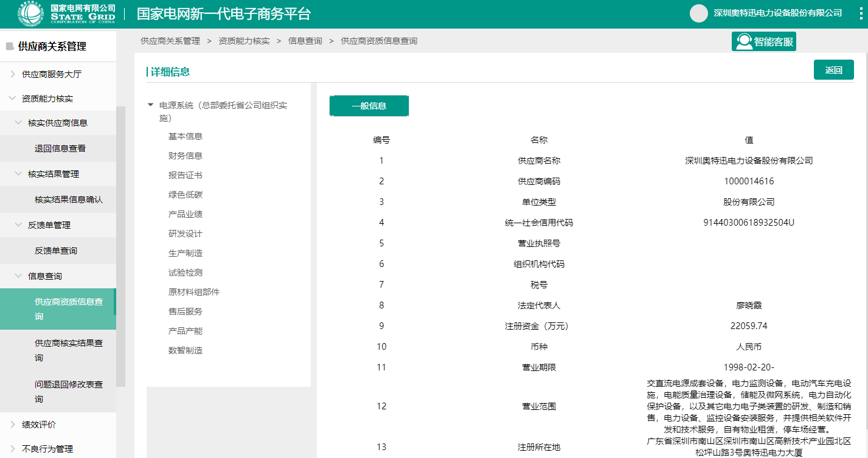The height and width of the screenshot is (458, 868).
Task: Click 资质能力核实 breadcrumb link
Action: point(243,41)
